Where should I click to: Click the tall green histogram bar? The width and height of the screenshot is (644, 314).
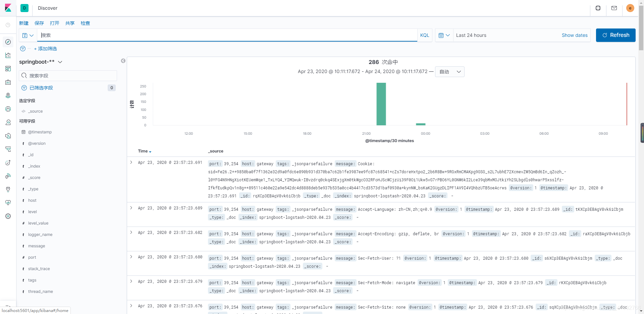click(x=381, y=104)
